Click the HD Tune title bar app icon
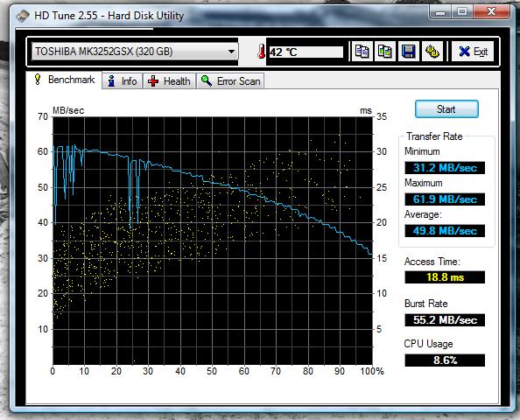This screenshot has width=520, height=420. click(23, 16)
